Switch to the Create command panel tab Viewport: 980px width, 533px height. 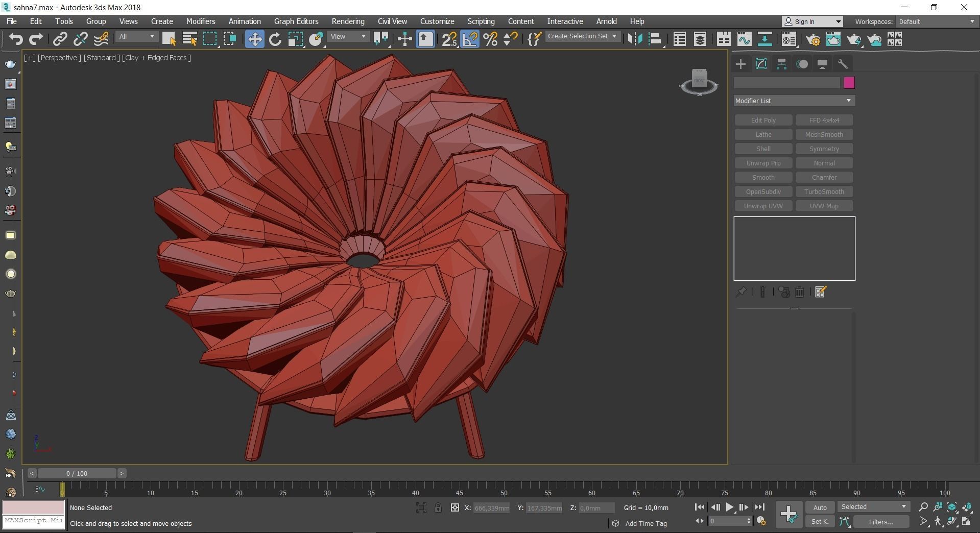pos(740,64)
